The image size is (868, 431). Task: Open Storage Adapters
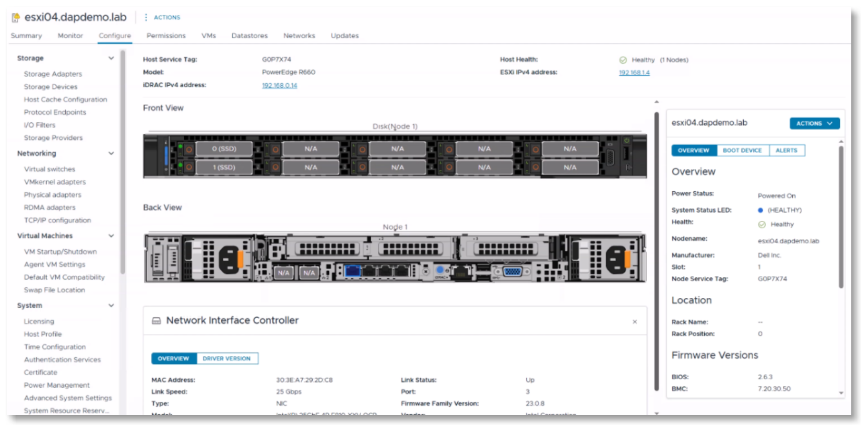(x=53, y=74)
